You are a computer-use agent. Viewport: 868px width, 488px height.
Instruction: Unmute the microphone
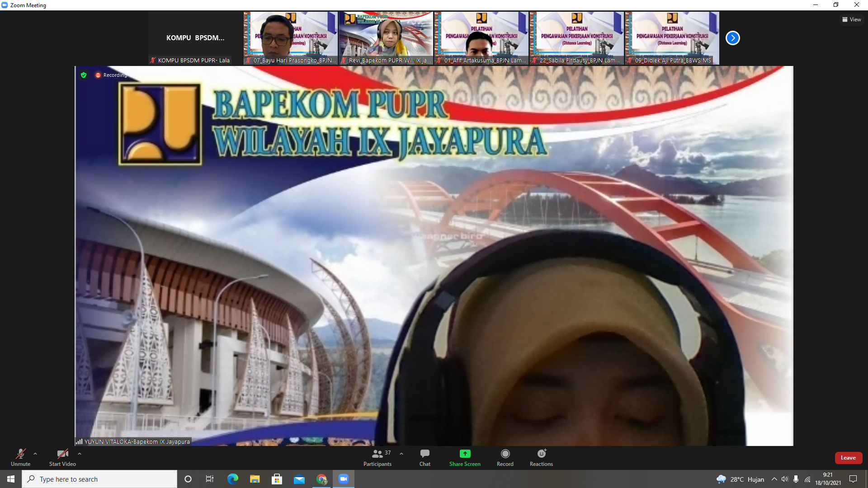pyautogui.click(x=20, y=457)
